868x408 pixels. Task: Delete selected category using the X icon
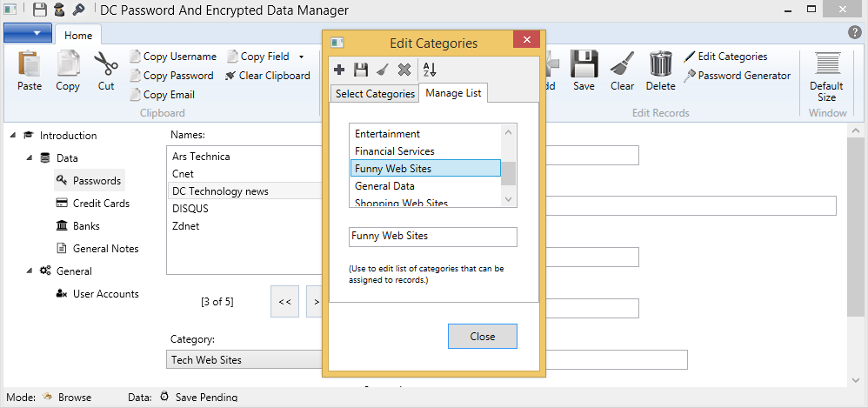pyautogui.click(x=404, y=70)
